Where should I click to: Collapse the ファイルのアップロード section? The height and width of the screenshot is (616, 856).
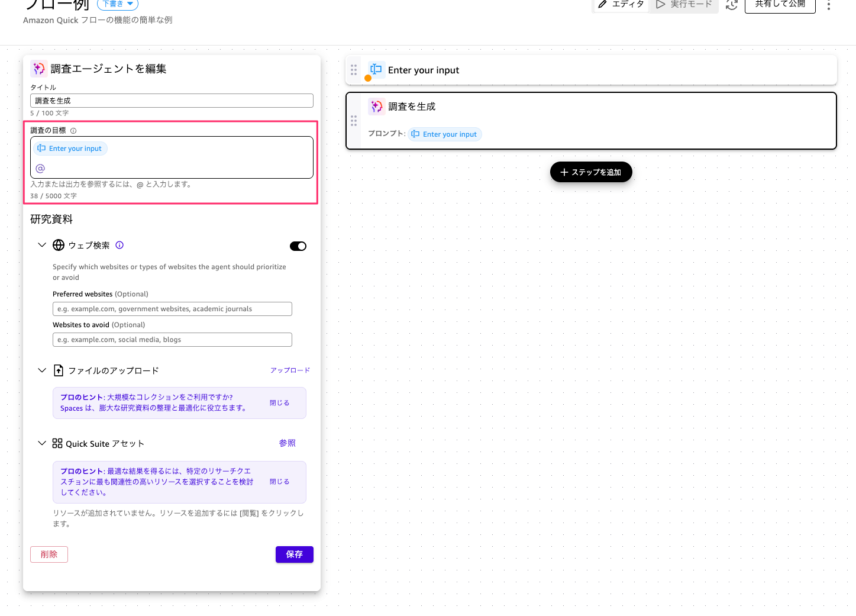(42, 370)
